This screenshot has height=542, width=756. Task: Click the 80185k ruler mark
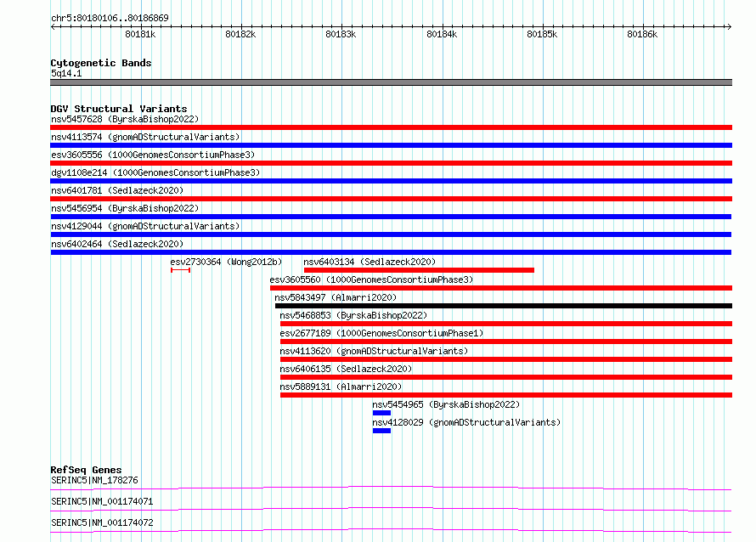pos(542,34)
